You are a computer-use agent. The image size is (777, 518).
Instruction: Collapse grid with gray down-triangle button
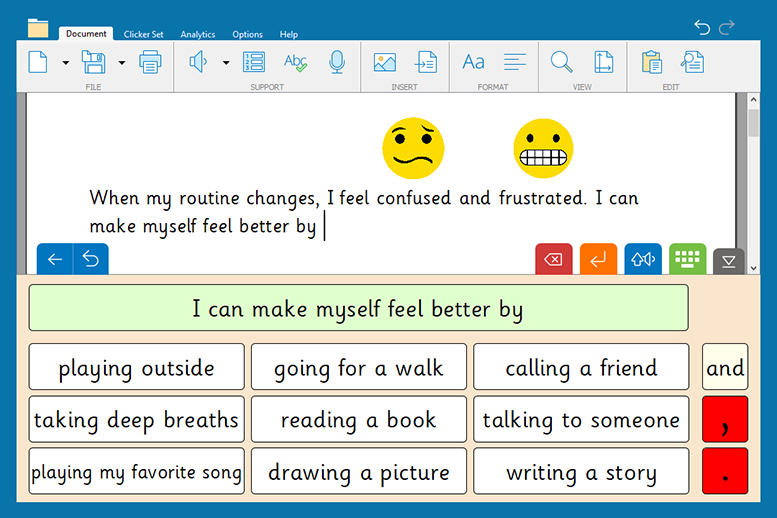click(x=728, y=261)
